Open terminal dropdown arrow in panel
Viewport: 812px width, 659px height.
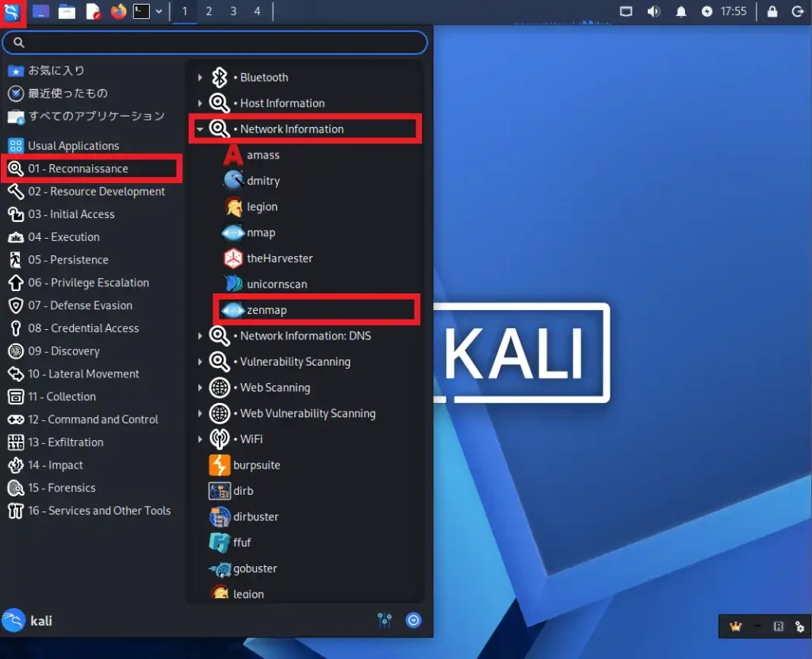coord(159,11)
